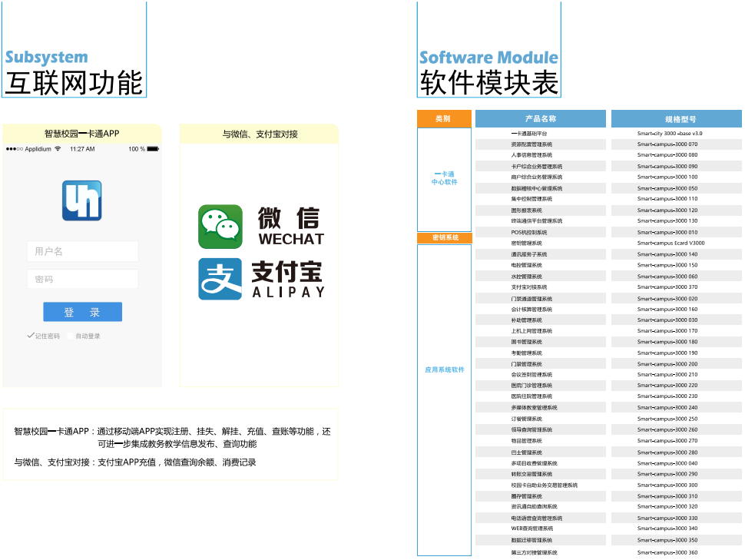Click the WEB查询管理系统 row
The height and width of the screenshot is (560, 745).
[541, 529]
